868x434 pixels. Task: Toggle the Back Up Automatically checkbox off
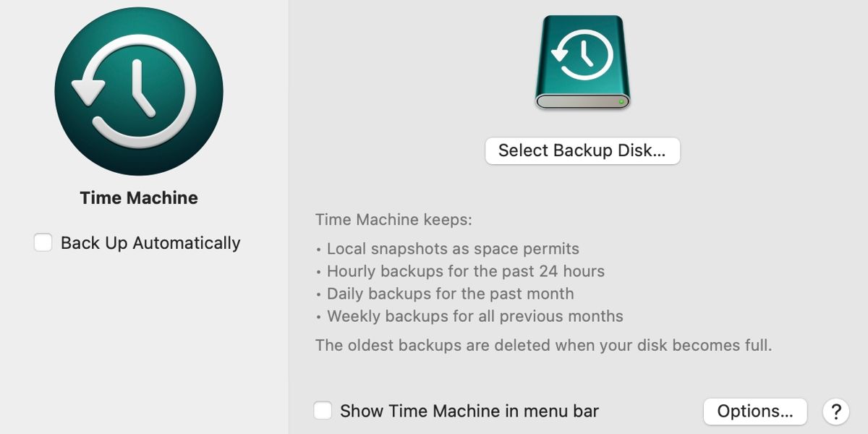point(43,243)
